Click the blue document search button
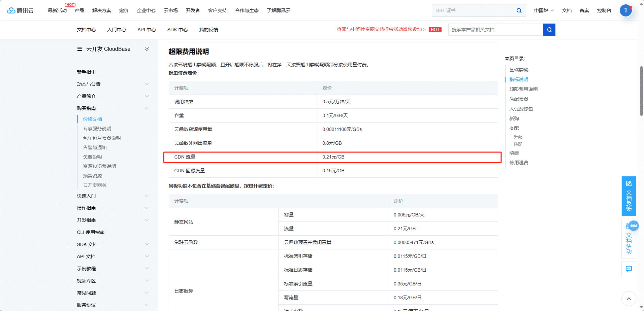This screenshot has height=311, width=644. (549, 30)
